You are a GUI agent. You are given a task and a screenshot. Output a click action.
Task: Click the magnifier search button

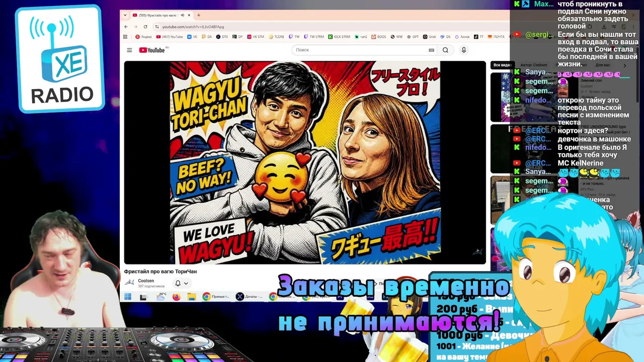445,50
